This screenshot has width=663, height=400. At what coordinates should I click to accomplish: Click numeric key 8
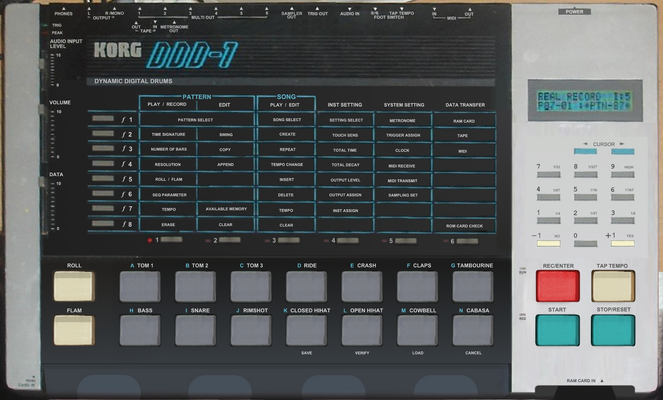[x=586, y=174]
